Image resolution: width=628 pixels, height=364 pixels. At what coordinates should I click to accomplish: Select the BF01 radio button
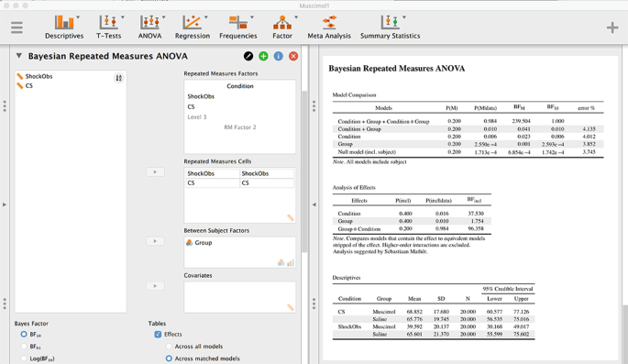pos(24,347)
